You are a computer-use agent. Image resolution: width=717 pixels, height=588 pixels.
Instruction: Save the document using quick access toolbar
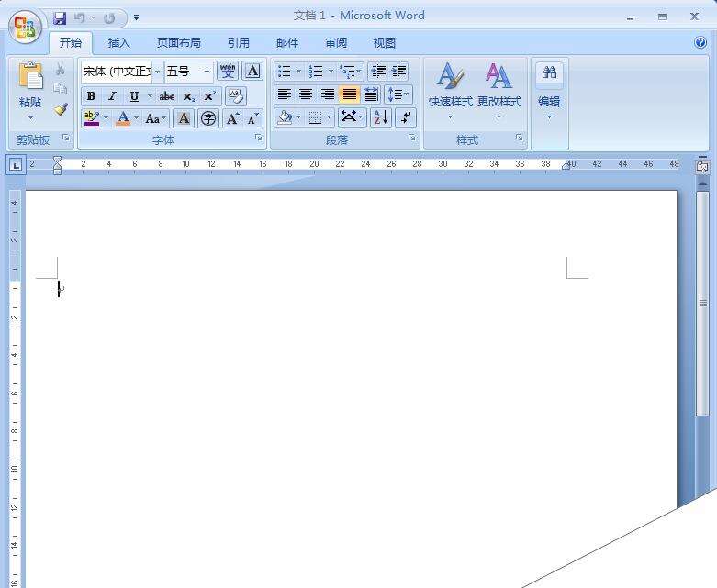[60, 18]
